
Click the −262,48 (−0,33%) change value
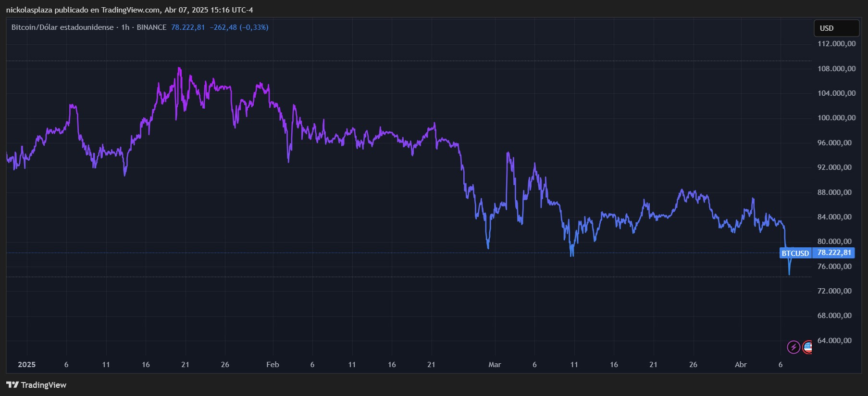click(239, 27)
